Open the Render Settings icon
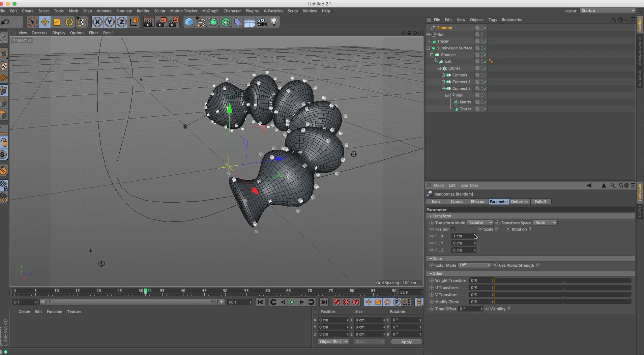This screenshot has width=644, height=355. point(174,22)
